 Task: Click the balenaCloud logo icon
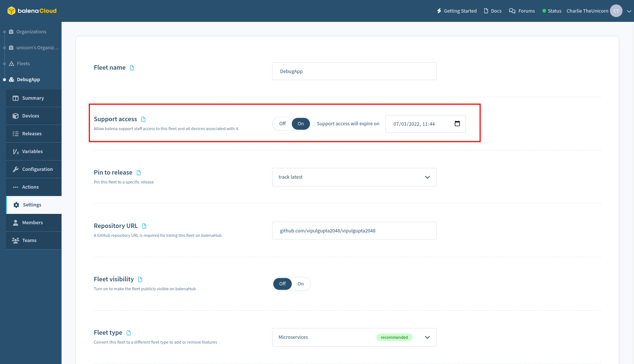click(11, 11)
